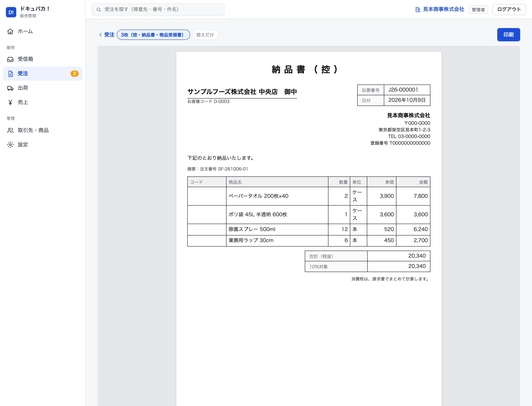Click the date 2026年10月9日
This screenshot has height=406, width=532.
(407, 100)
